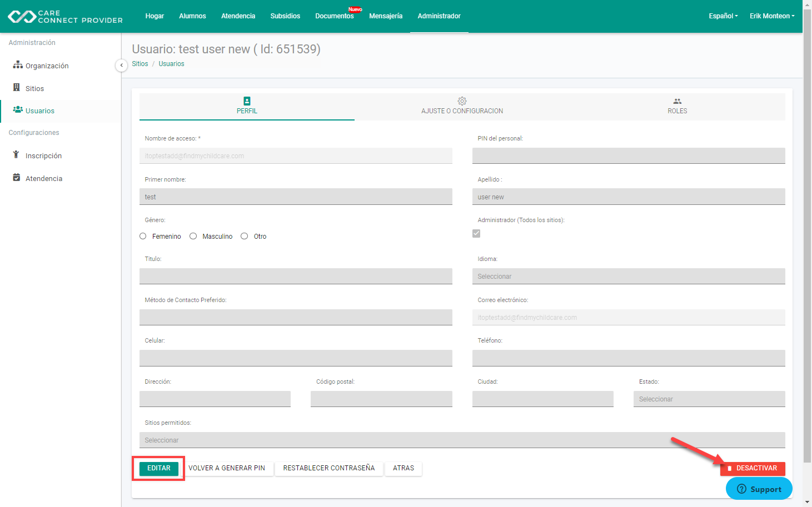Click the Organización hierarchy icon
This screenshot has height=507, width=812.
click(18, 65)
